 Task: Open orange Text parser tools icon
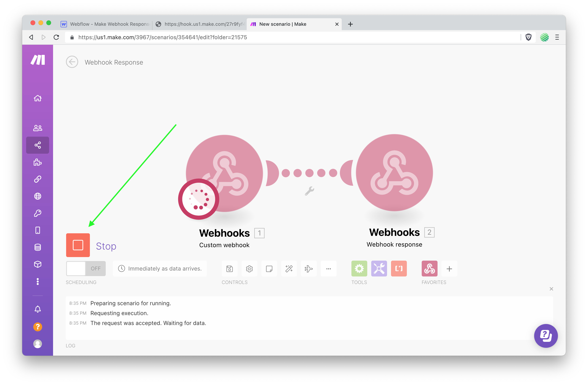pos(399,269)
